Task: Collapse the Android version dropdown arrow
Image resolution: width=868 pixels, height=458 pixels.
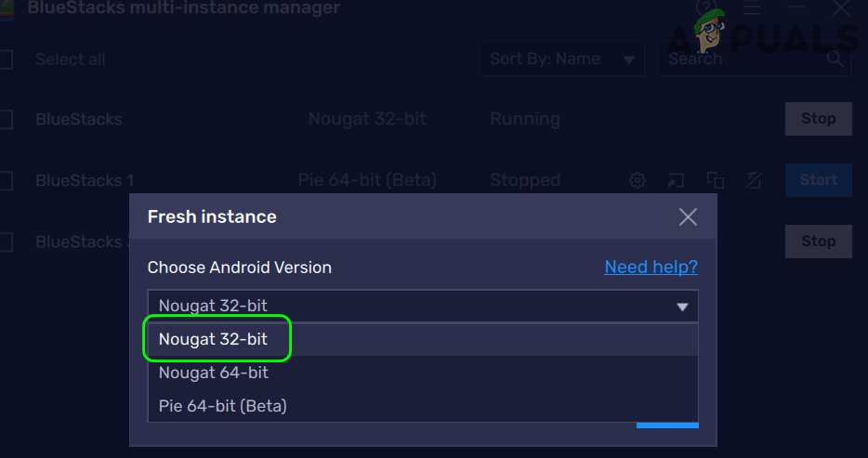Action: 682,307
